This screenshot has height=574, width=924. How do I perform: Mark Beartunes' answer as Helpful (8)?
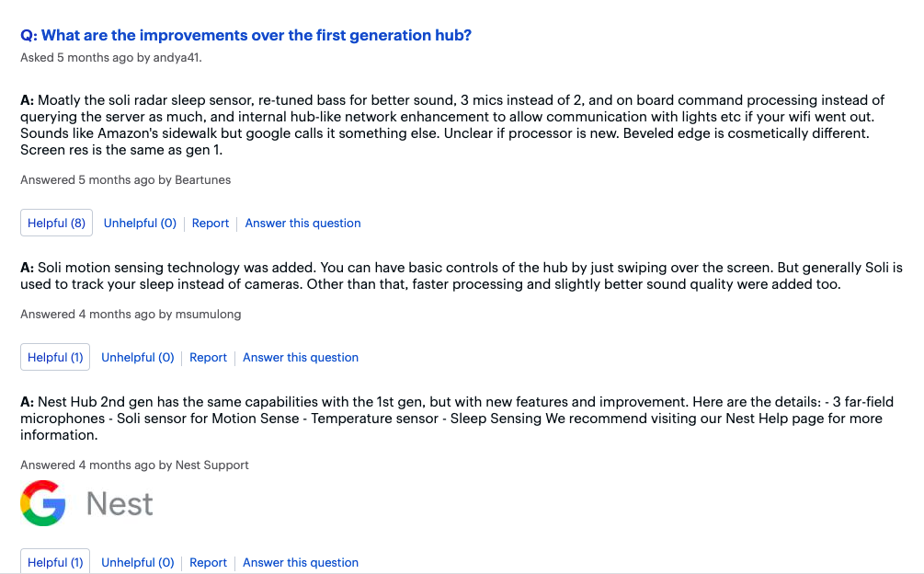57,223
